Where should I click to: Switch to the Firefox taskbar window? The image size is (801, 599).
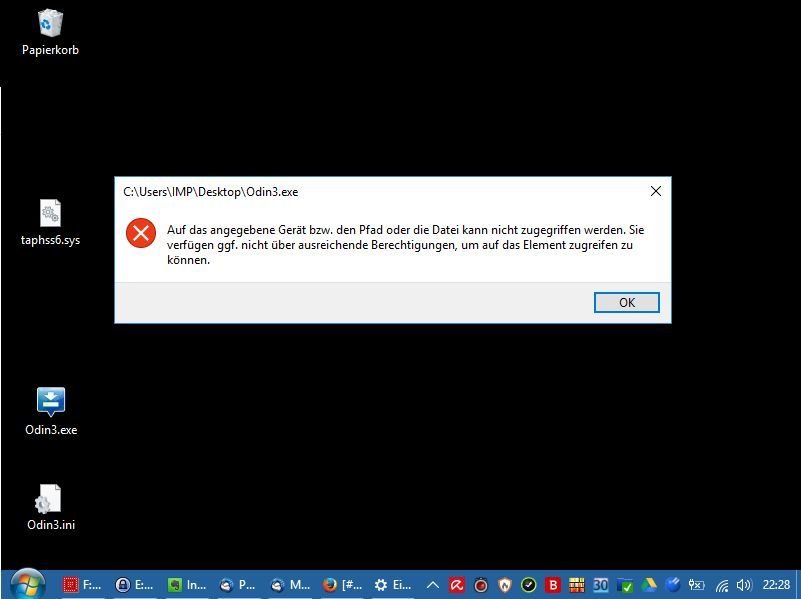[x=343, y=585]
